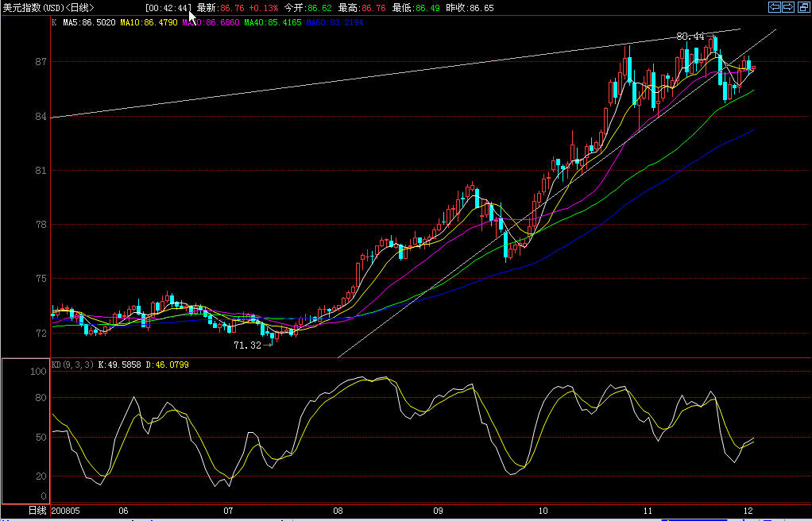Click the 88.44 high price annotation
The height and width of the screenshot is (521, 812).
pos(690,36)
